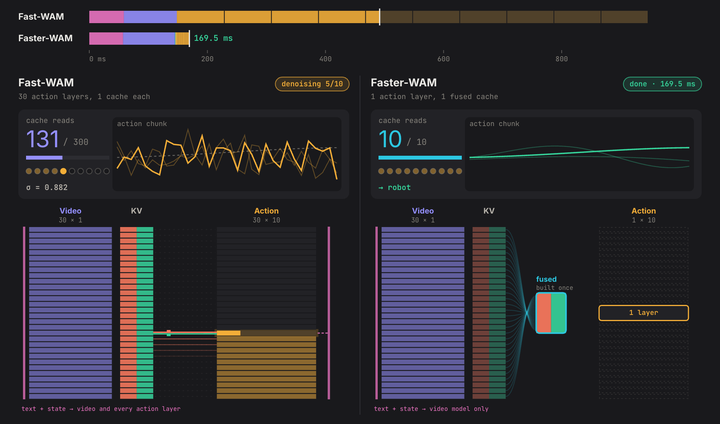This screenshot has width=720, height=424.
Task: Click the 'text + state → video and every action layer' caption
Action: (x=101, y=409)
